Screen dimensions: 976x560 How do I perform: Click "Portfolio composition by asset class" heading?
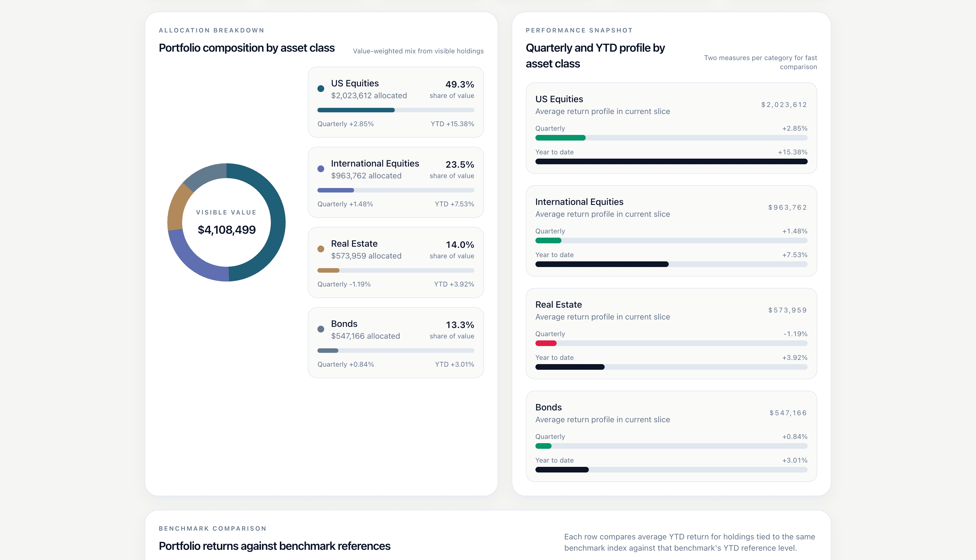pos(247,48)
